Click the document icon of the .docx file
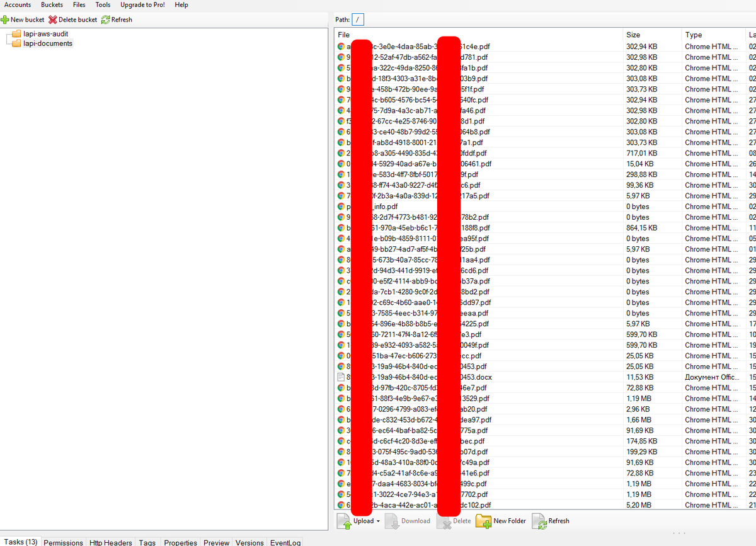 341,377
